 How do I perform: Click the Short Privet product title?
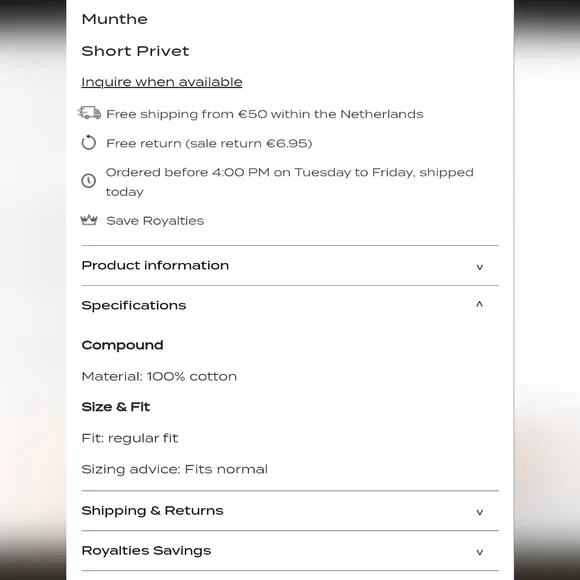(x=135, y=51)
